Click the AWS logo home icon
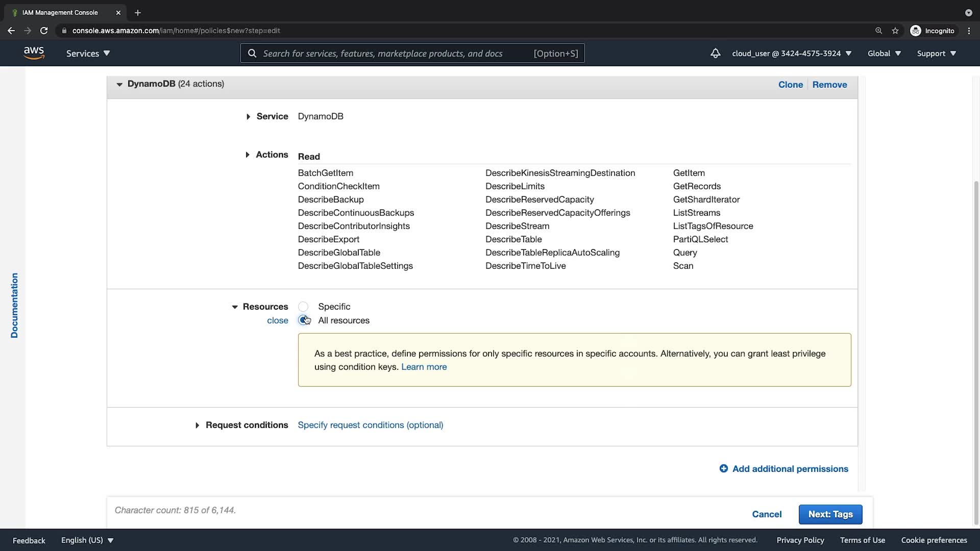The width and height of the screenshot is (980, 551). tap(34, 53)
